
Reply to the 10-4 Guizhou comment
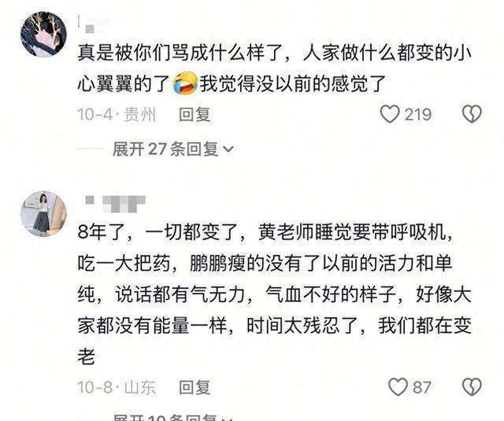click(195, 115)
